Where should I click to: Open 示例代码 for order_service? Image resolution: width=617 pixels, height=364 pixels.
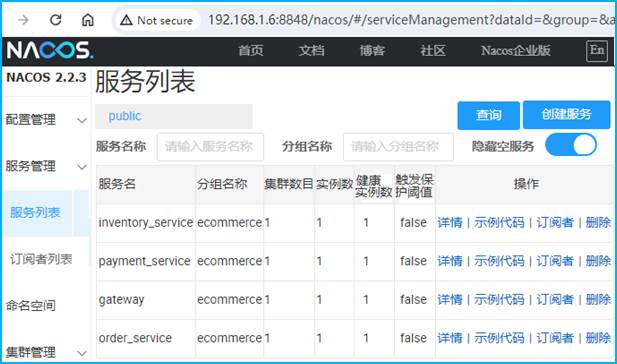[x=499, y=338]
